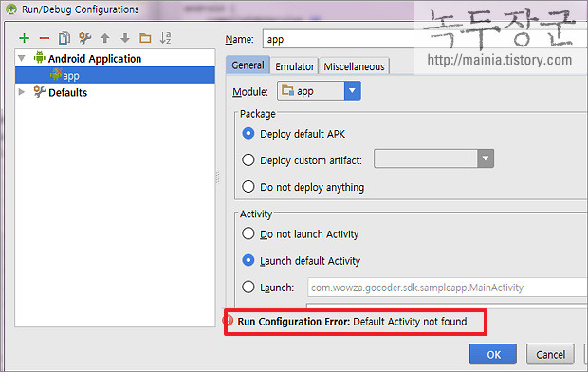Viewport: 588px width, 372px height.
Task: Select Do not launch Activity radio button
Action: point(248,233)
